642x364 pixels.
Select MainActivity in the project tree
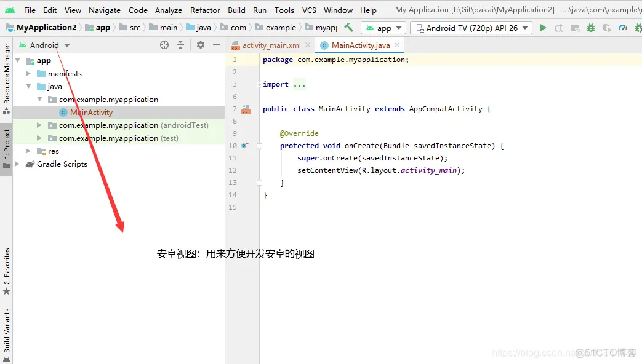point(91,112)
